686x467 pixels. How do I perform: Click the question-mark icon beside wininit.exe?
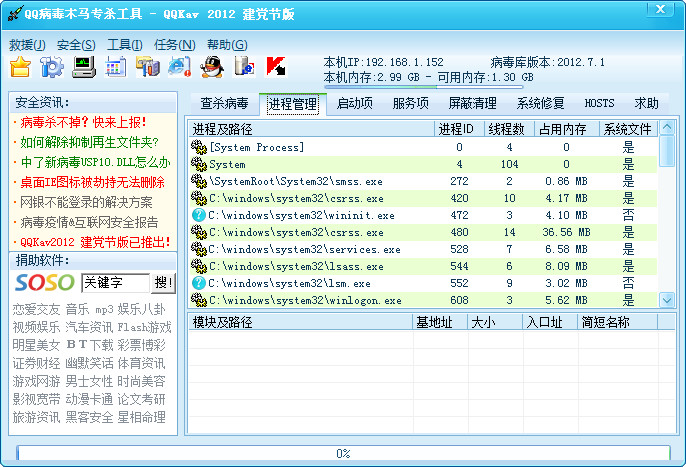[x=199, y=215]
